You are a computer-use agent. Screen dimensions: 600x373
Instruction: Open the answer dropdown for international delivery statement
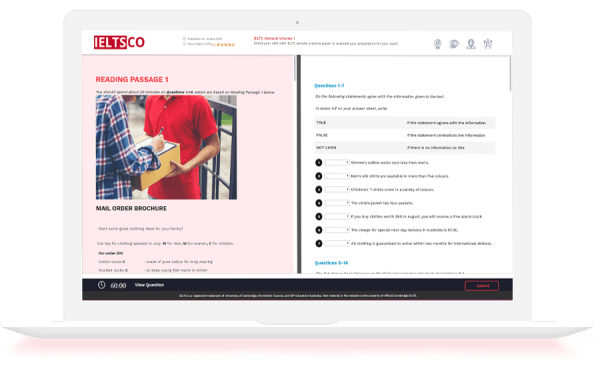tap(337, 243)
